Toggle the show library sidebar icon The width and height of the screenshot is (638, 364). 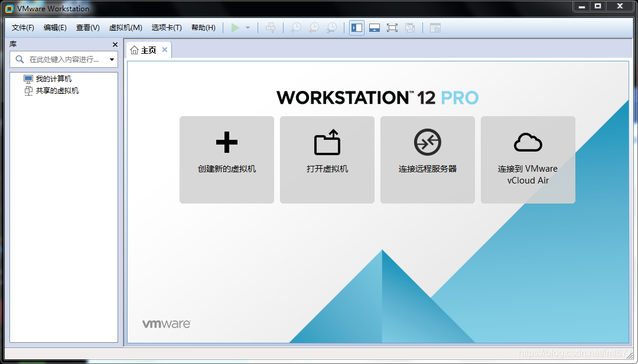coord(357,28)
